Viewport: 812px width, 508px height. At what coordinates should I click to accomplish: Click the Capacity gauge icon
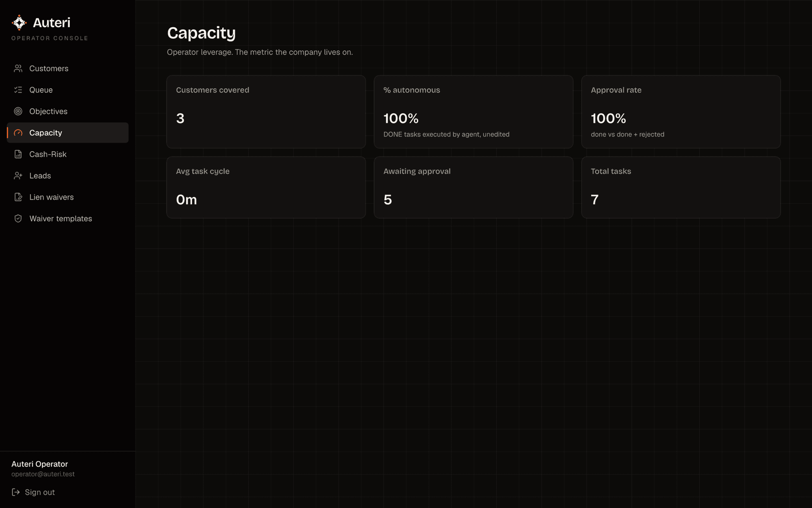click(18, 133)
